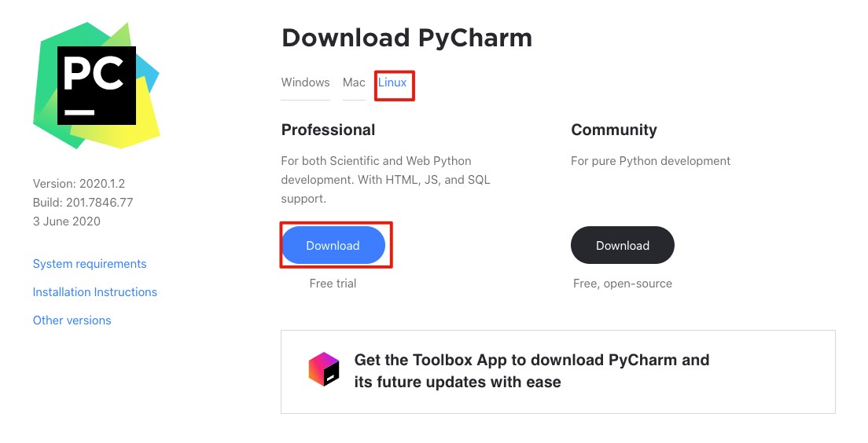Click the PyCharm PC logo
The image size is (868, 443).
click(97, 85)
